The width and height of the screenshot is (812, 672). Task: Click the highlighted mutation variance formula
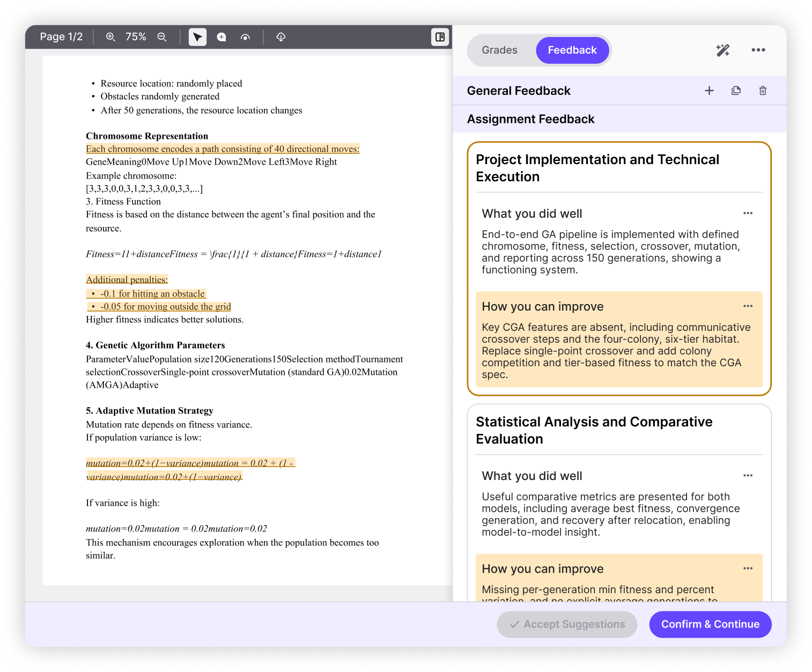click(190, 470)
